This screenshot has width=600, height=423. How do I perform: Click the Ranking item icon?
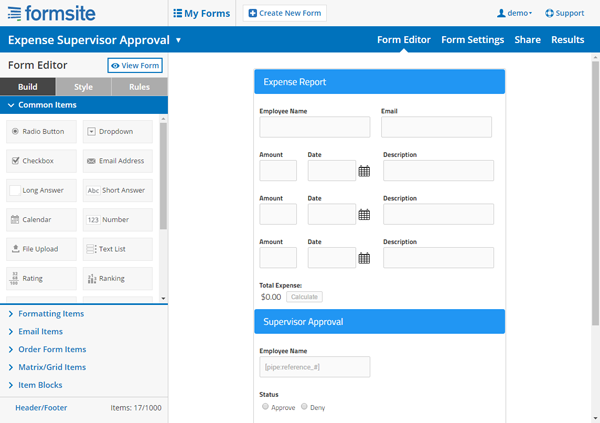(91, 278)
